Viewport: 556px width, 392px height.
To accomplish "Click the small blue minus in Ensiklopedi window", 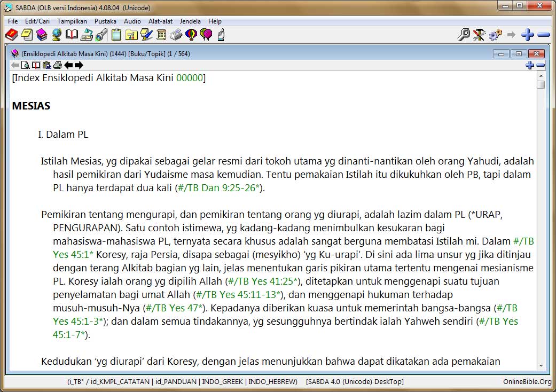I will tap(541, 65).
